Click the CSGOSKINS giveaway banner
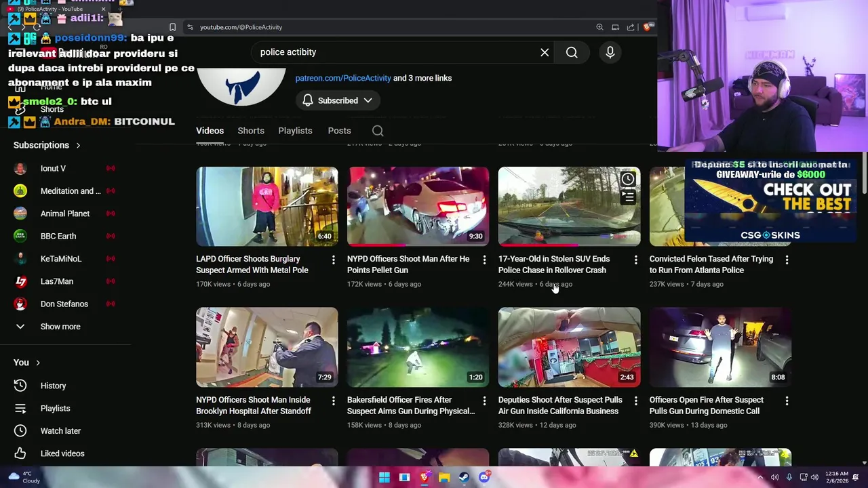This screenshot has height=488, width=868. point(770,201)
